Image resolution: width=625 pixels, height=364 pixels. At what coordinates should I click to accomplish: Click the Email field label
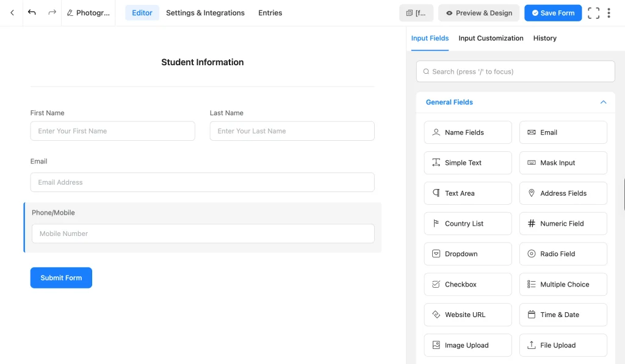(38, 162)
